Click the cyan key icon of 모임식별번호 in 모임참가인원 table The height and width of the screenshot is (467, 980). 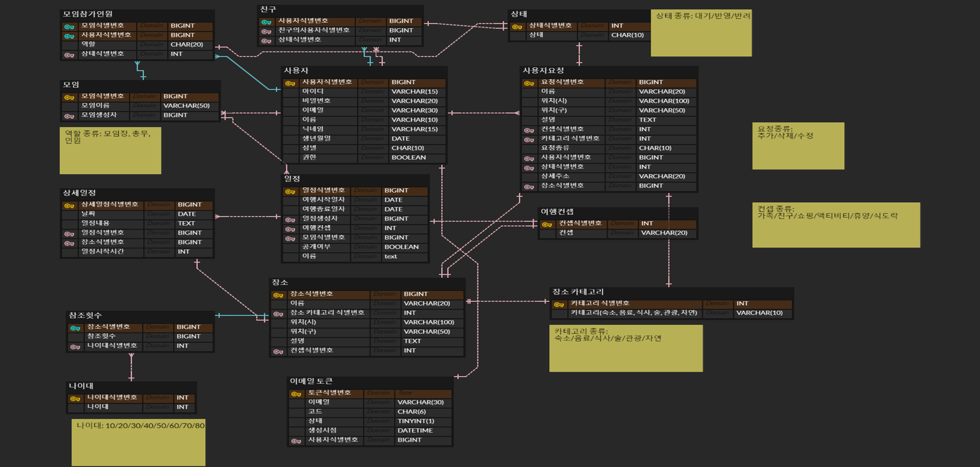pyautogui.click(x=69, y=27)
